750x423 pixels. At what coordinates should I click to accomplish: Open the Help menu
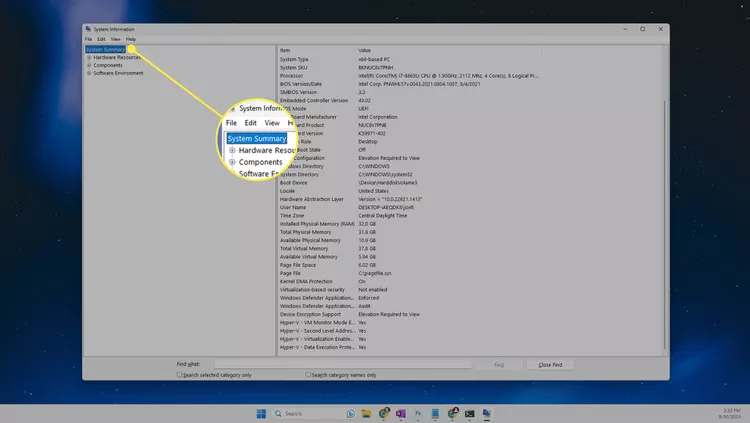click(x=131, y=39)
